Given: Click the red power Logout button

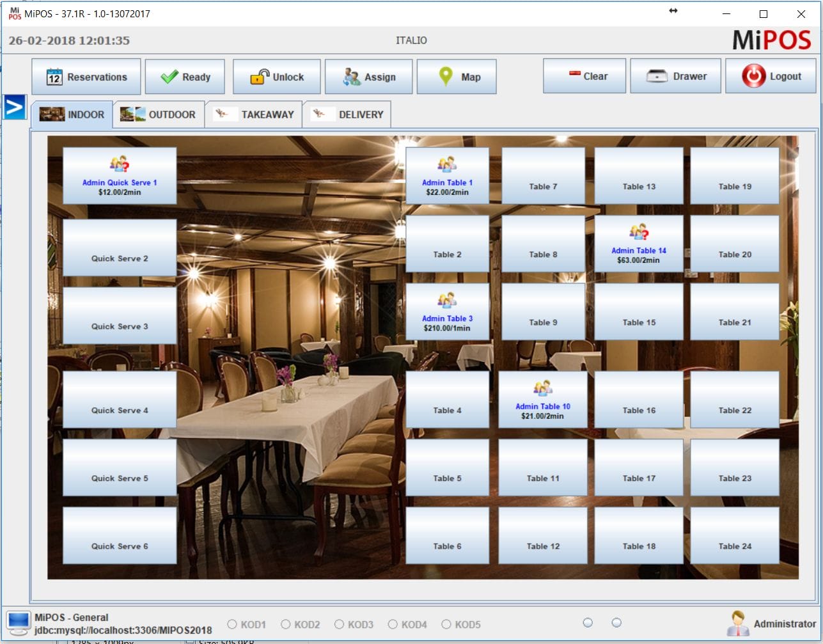Looking at the screenshot, I should (771, 76).
